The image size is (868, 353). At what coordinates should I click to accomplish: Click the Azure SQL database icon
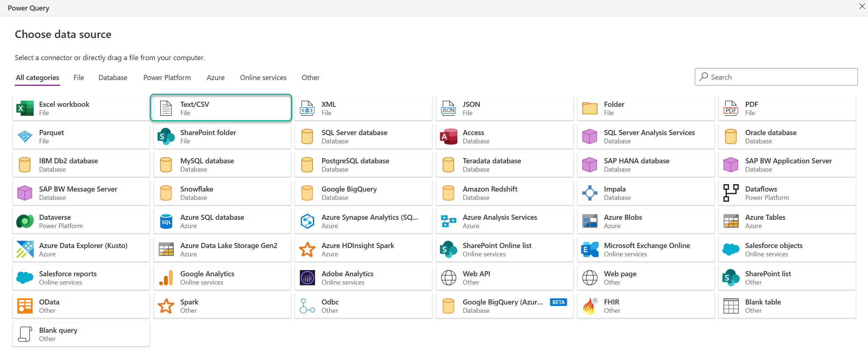click(166, 221)
